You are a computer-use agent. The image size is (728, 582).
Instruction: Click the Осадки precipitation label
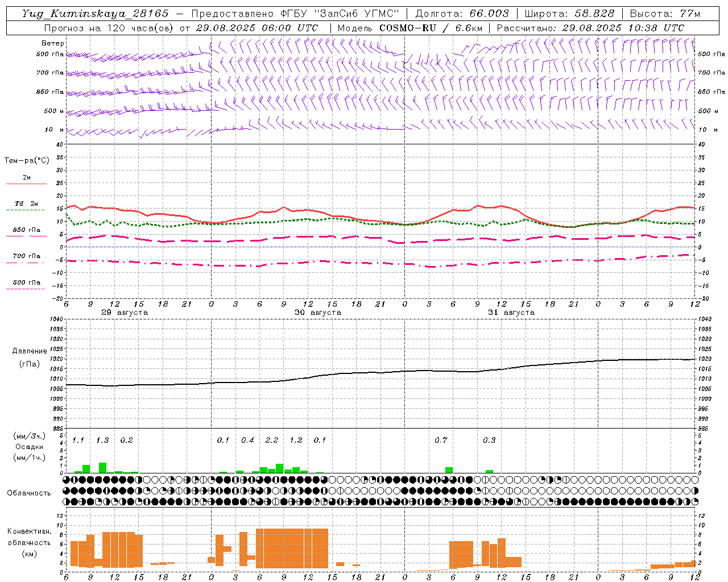pos(30,447)
